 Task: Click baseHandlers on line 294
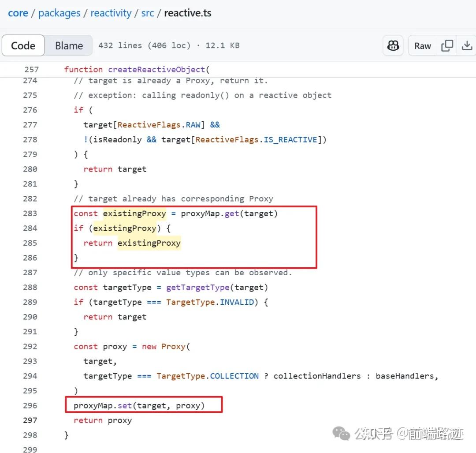click(x=405, y=376)
